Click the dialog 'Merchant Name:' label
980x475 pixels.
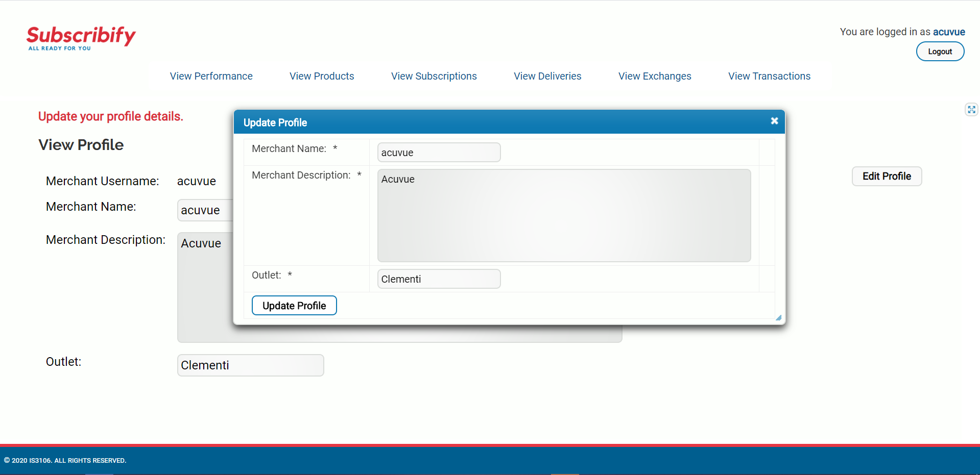tap(289, 148)
